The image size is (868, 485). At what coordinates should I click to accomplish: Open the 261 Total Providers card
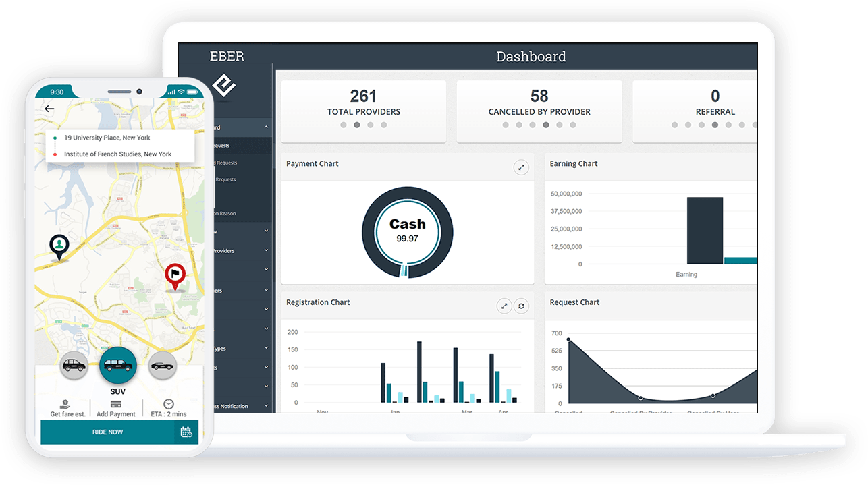pos(364,111)
